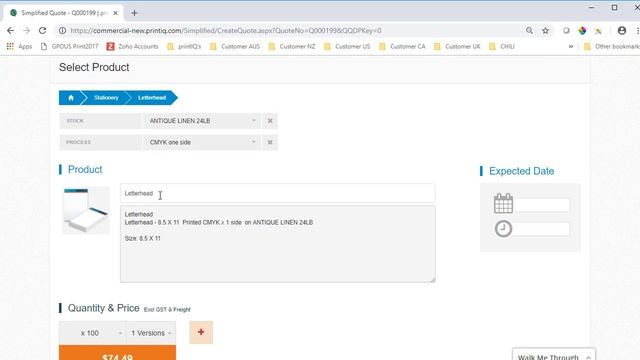640x360 pixels.
Task: Close the Simplified Quote browser tab
Action: pos(116,13)
